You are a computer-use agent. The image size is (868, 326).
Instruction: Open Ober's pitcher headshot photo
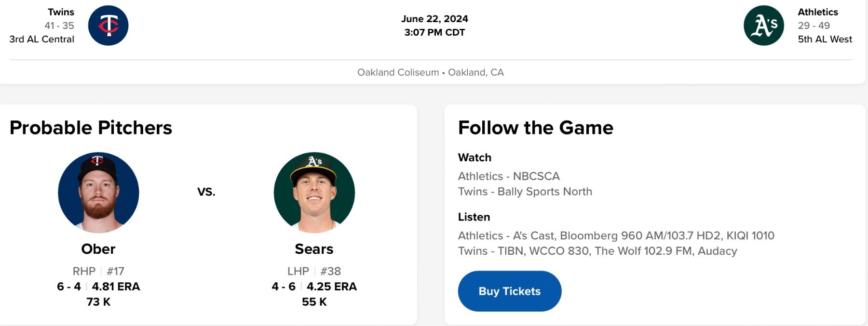click(98, 193)
